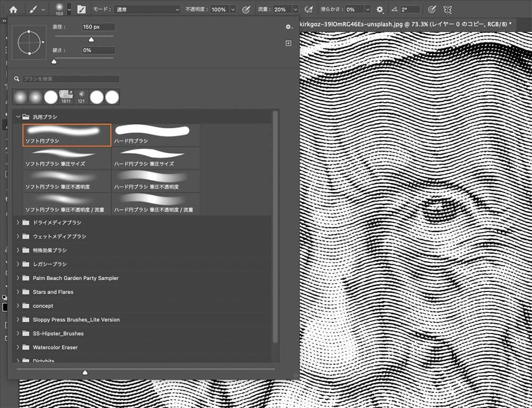Image resolution: width=532 pixels, height=408 pixels.
Task: Select the ソフト円ブラシ brush
Action: click(x=67, y=135)
